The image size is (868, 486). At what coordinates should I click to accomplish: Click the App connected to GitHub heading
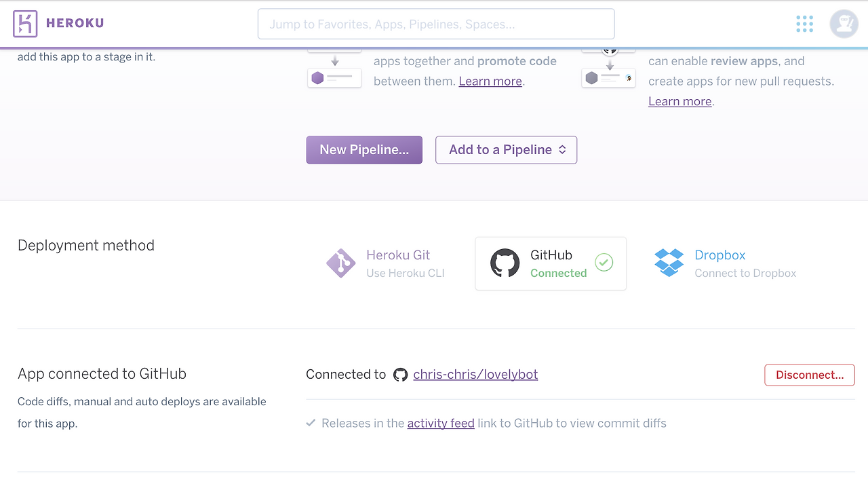tap(102, 373)
